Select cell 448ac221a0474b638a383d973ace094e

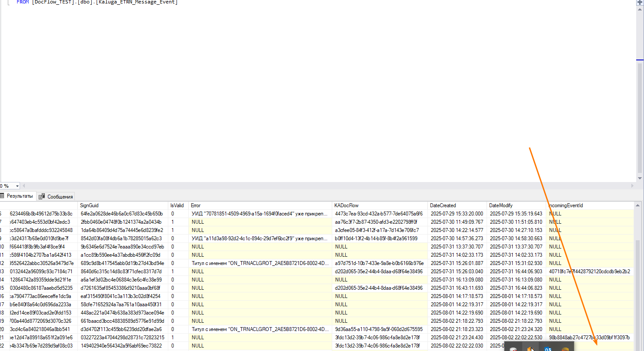123,313
